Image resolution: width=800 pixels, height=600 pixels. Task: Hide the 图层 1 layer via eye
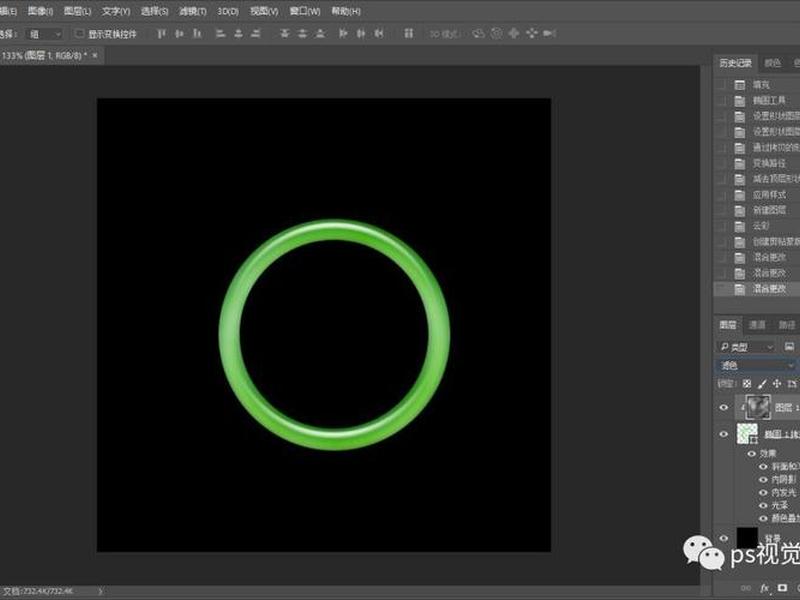(x=723, y=407)
